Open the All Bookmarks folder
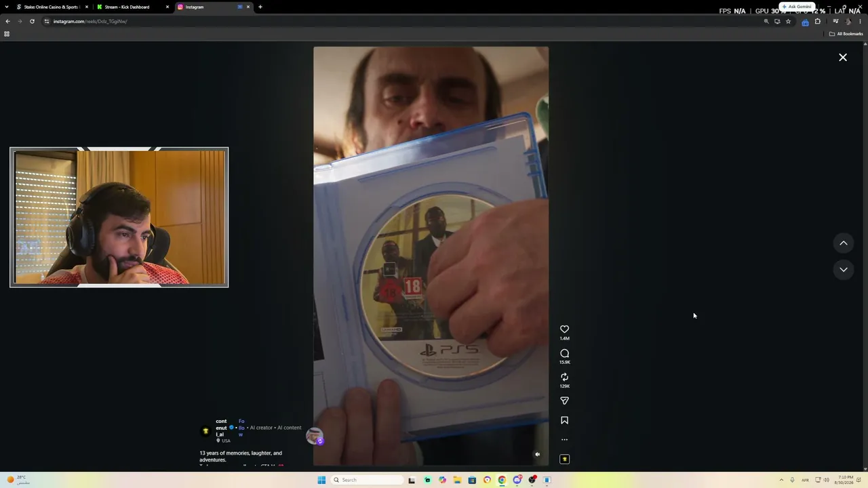This screenshot has width=868, height=488. click(x=846, y=34)
